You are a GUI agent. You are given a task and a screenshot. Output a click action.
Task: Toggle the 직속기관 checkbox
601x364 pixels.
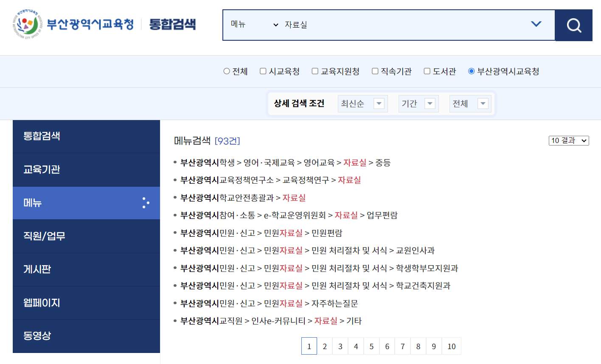tap(375, 71)
